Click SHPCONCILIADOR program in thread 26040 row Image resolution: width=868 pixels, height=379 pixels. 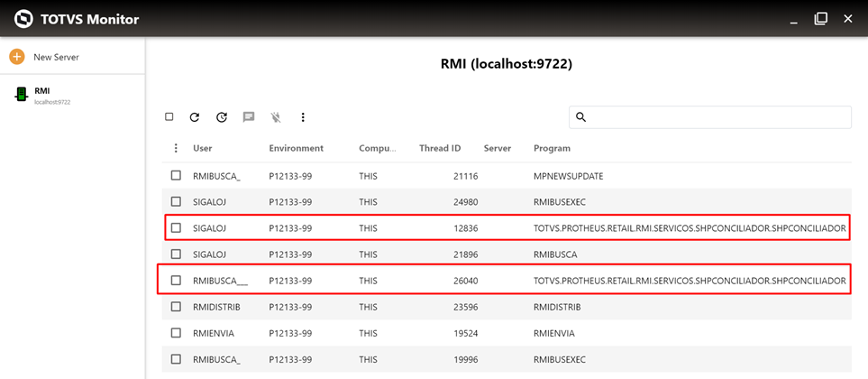tap(690, 281)
